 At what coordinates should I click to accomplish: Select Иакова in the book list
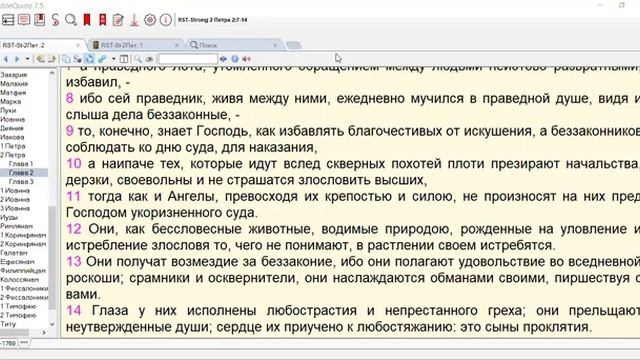[12, 137]
